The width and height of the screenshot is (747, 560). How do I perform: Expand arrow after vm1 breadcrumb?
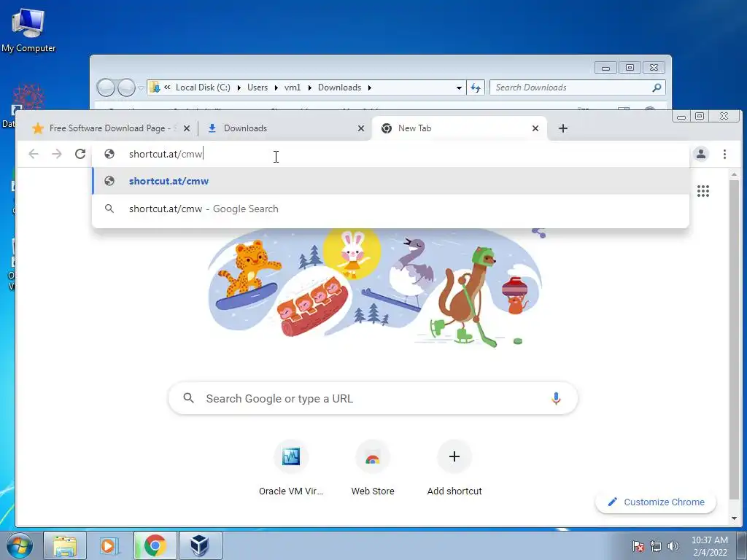(309, 87)
